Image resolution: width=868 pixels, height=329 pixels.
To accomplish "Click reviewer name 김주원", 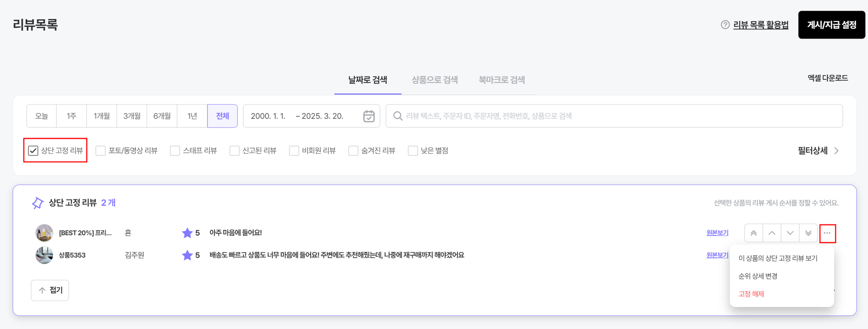I will [134, 255].
